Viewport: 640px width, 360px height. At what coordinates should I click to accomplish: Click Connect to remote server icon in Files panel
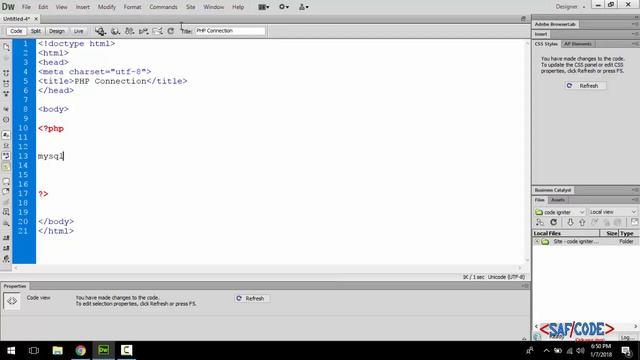click(540, 222)
